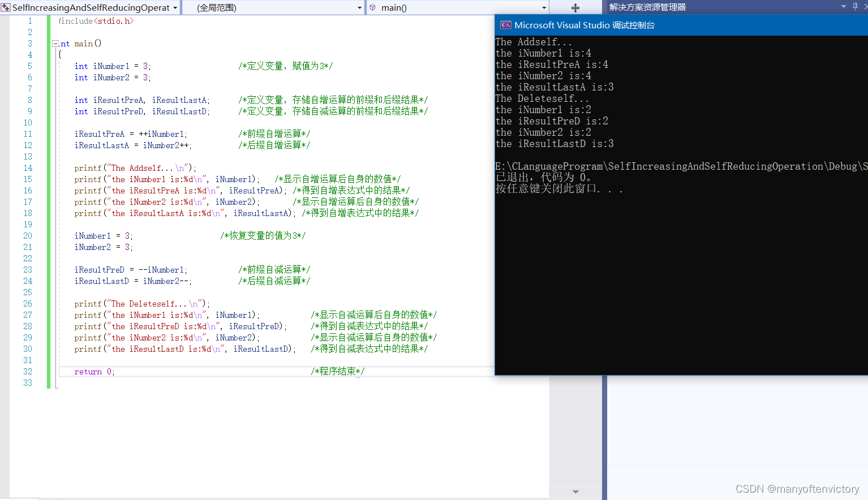This screenshot has height=500, width=868.
Task: Click the debug console window icon
Action: [x=505, y=25]
